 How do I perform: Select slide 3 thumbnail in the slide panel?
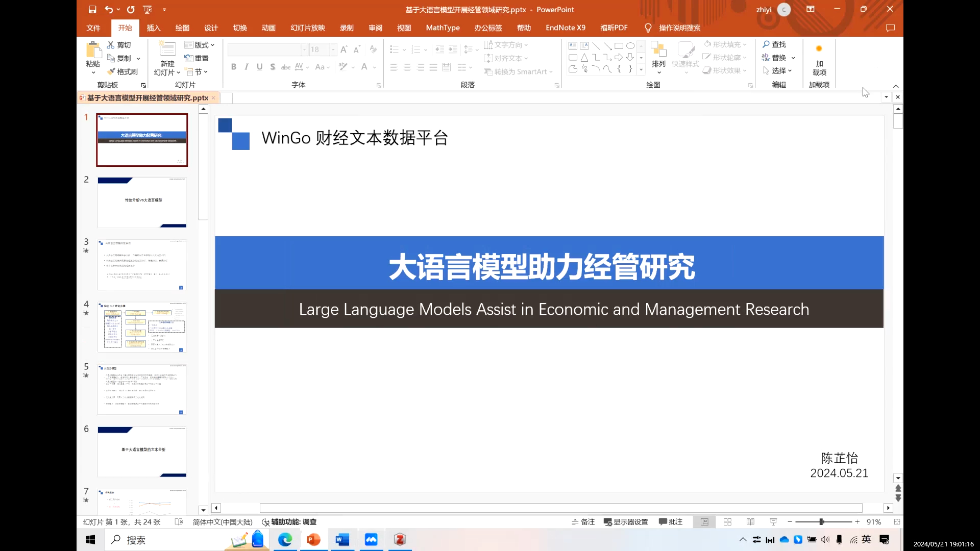point(142,264)
